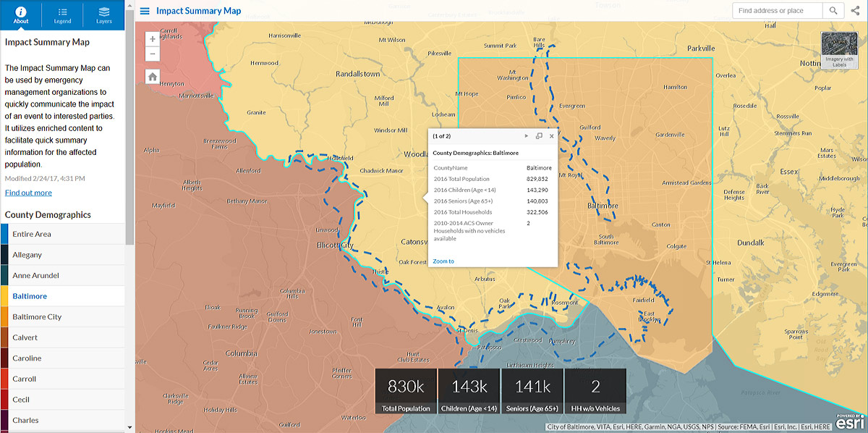Select Anne Arundel county
Image resolution: width=868 pixels, height=433 pixels.
pos(62,275)
